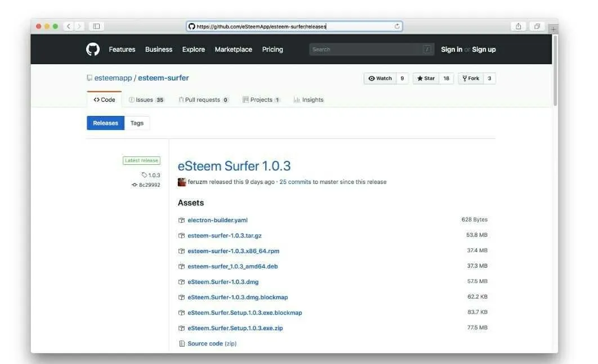Open the watchers count 9
Image resolution: width=598 pixels, height=364 pixels.
tap(402, 79)
